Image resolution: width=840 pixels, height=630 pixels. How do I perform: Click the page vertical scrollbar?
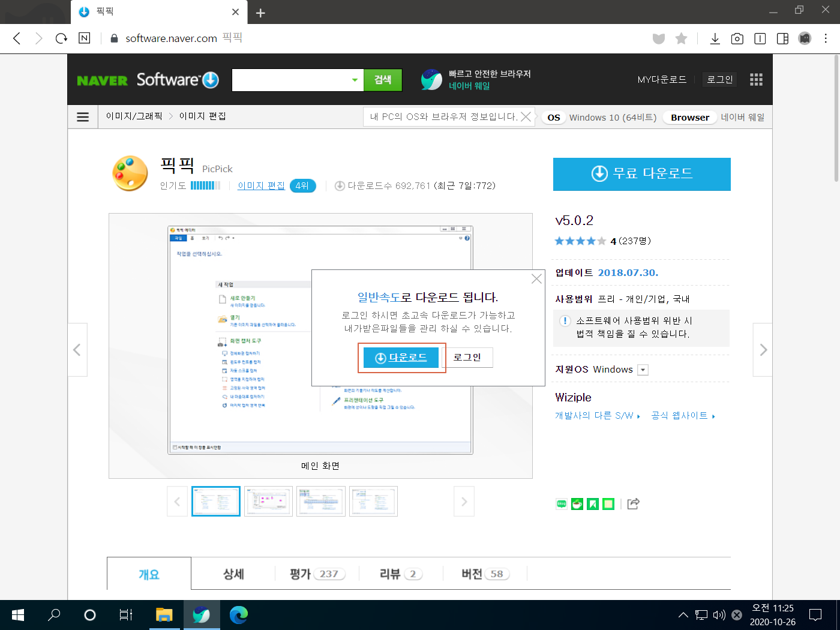pyautogui.click(x=836, y=118)
